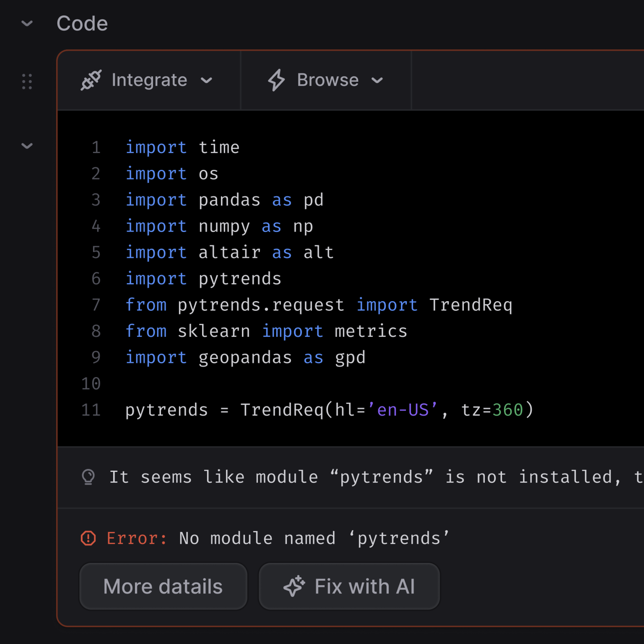Viewport: 644px width, 644px height.
Task: Click the lightbulb hint icon
Action: pyautogui.click(x=88, y=477)
